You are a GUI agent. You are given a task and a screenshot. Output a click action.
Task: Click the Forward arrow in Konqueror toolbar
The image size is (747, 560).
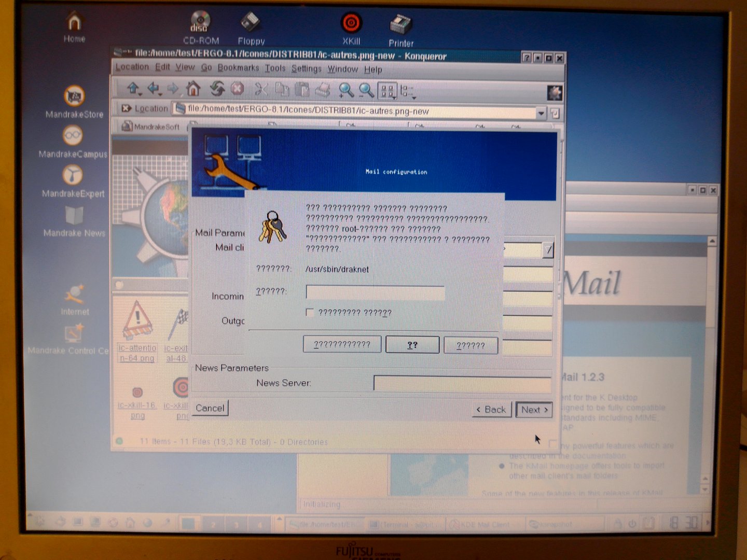pos(173,89)
